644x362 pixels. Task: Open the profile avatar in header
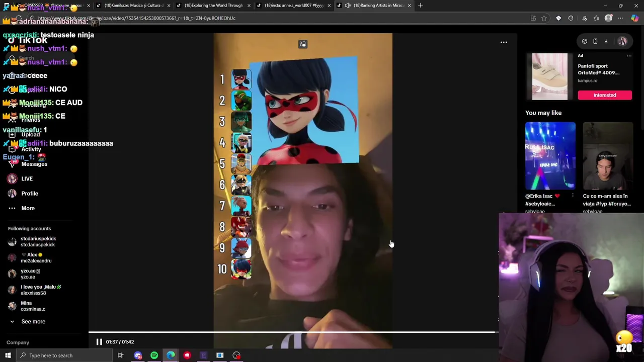pos(622,41)
